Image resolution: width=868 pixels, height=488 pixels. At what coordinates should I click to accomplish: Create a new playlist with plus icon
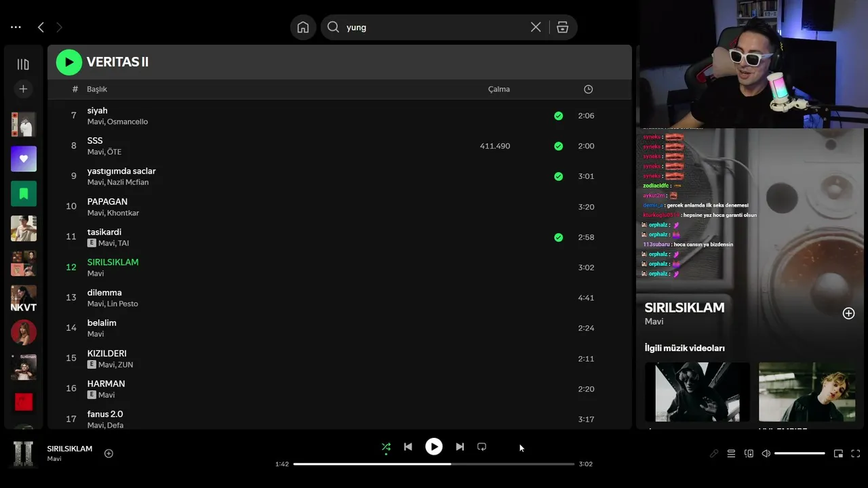pos(23,89)
